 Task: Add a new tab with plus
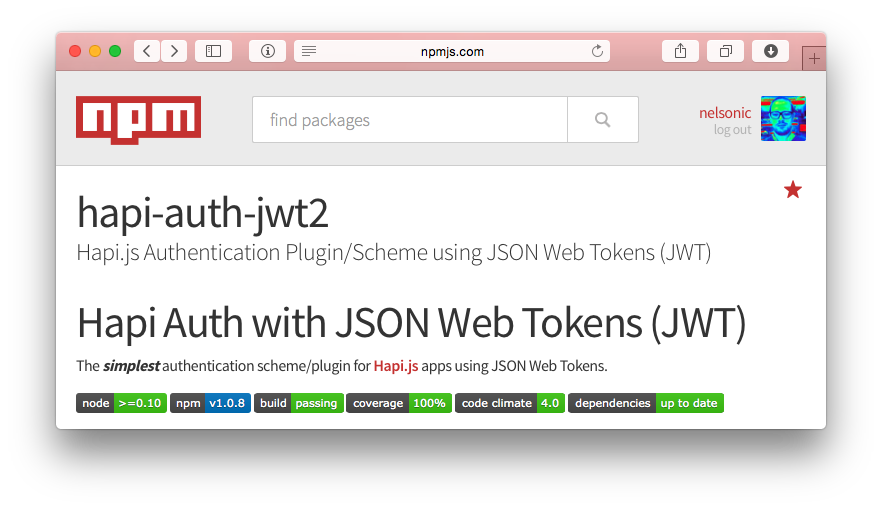814,58
